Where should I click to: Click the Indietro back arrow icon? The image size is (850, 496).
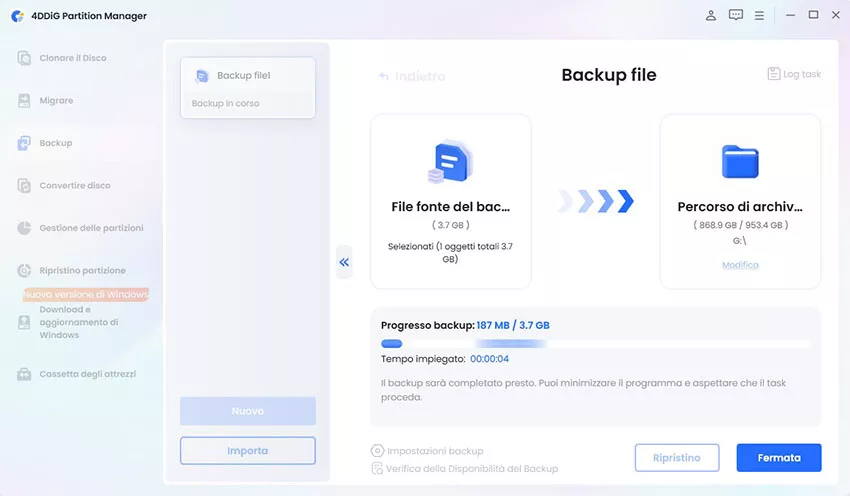point(383,76)
